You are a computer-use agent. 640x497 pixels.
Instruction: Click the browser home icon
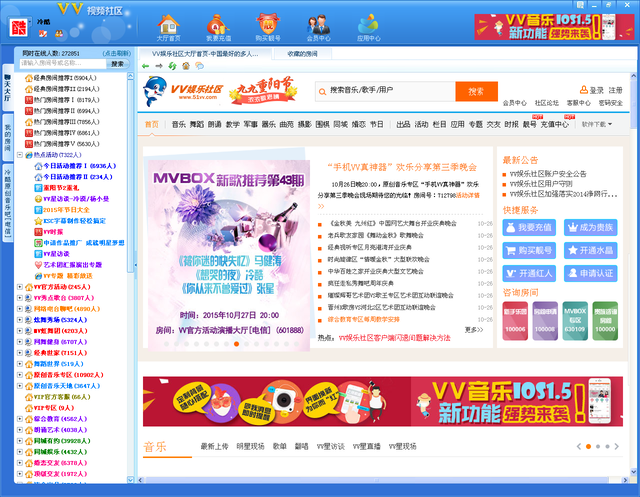click(x=184, y=66)
